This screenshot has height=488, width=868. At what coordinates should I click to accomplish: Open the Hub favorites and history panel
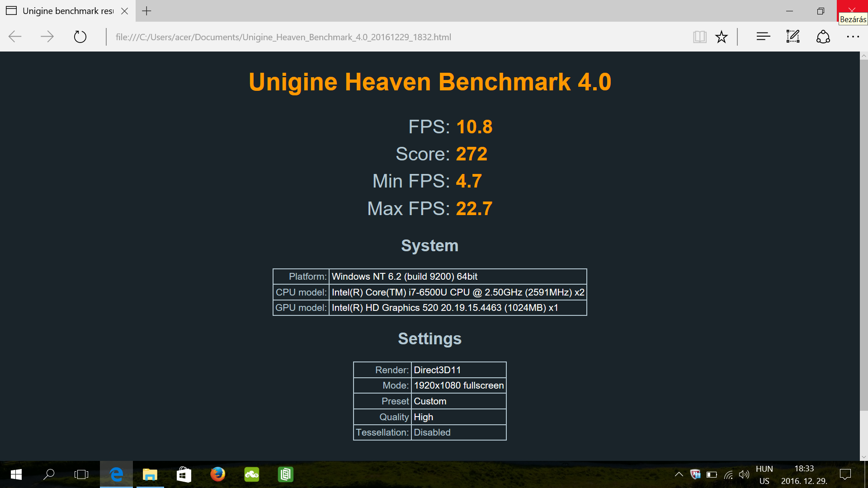click(763, 37)
